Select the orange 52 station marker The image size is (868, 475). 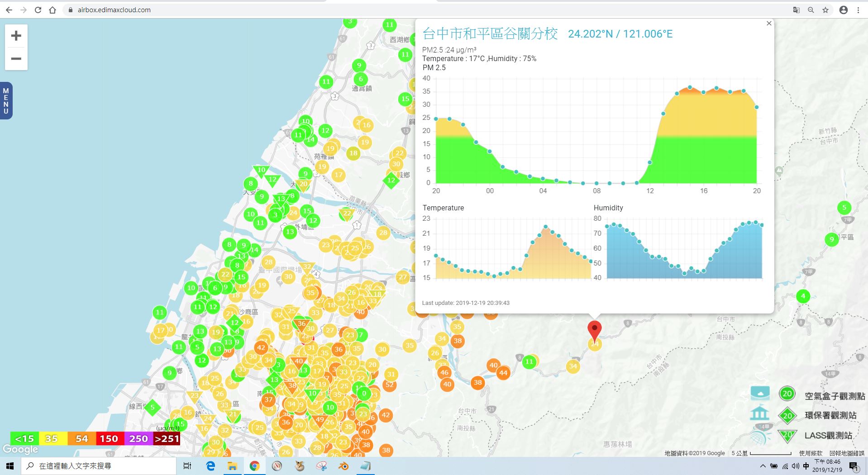click(390, 385)
